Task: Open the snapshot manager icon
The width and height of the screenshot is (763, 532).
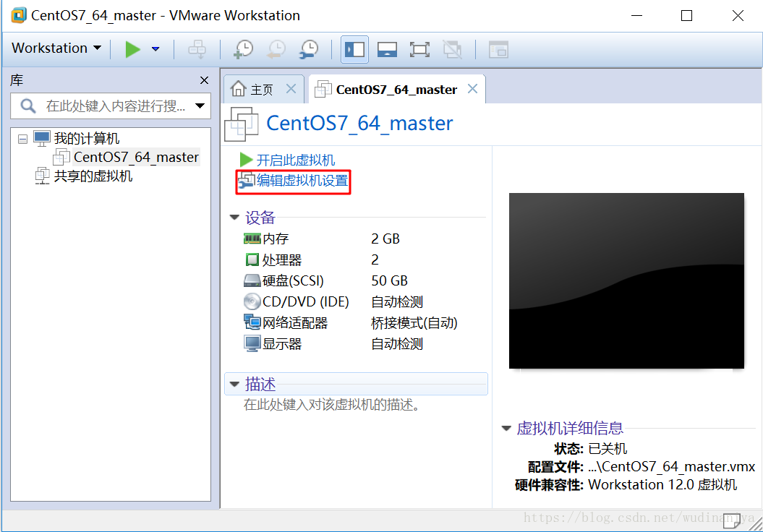Action: [309, 49]
